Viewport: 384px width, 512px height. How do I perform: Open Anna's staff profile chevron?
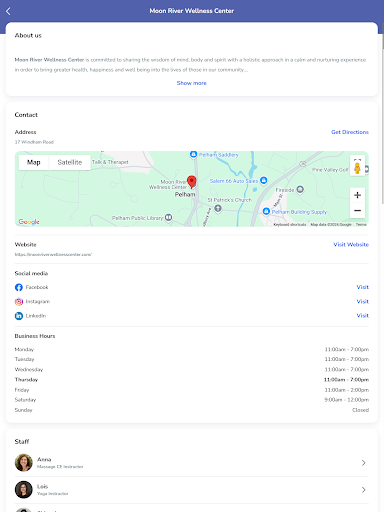click(x=363, y=463)
